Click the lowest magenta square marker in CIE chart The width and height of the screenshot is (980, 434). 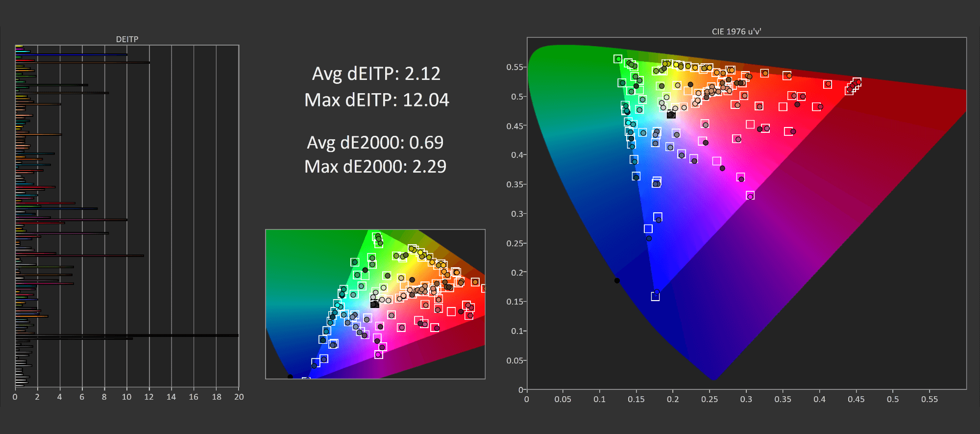point(750,196)
